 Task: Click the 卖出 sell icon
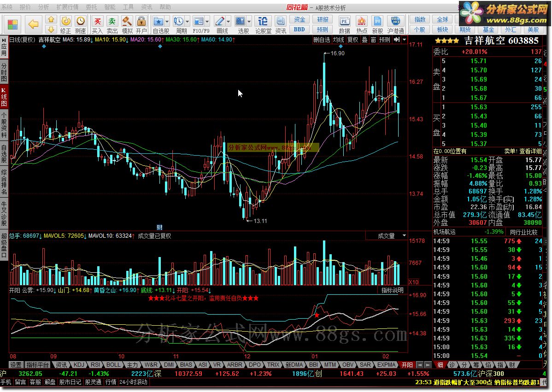[112, 24]
